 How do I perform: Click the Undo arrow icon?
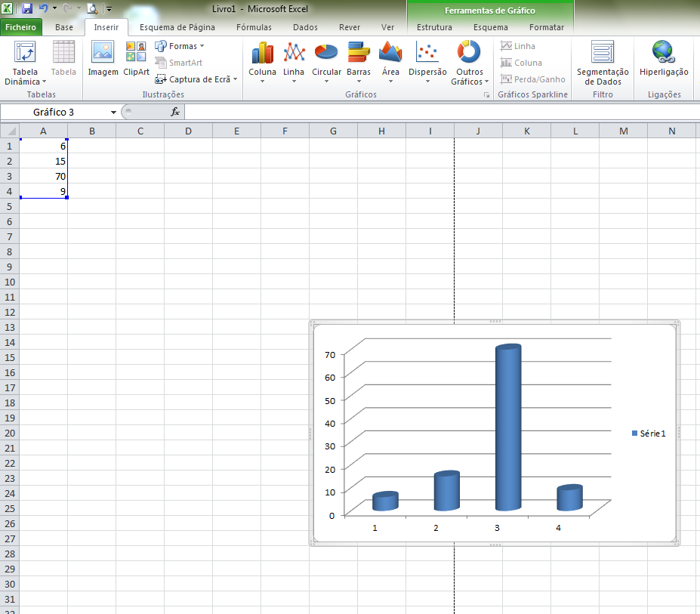pos(43,8)
